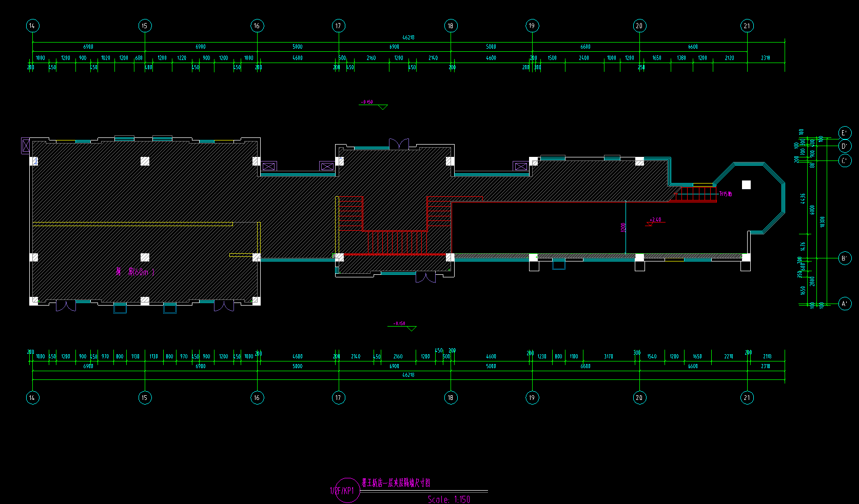The width and height of the screenshot is (859, 504).
Task: Click the C' axis grid bubble
Action: point(845,161)
